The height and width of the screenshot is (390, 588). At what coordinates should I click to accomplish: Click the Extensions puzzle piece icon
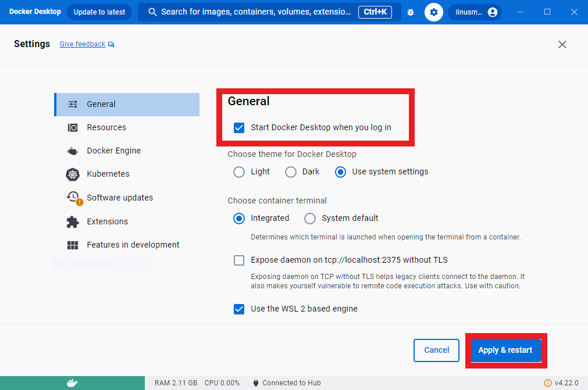pos(73,222)
